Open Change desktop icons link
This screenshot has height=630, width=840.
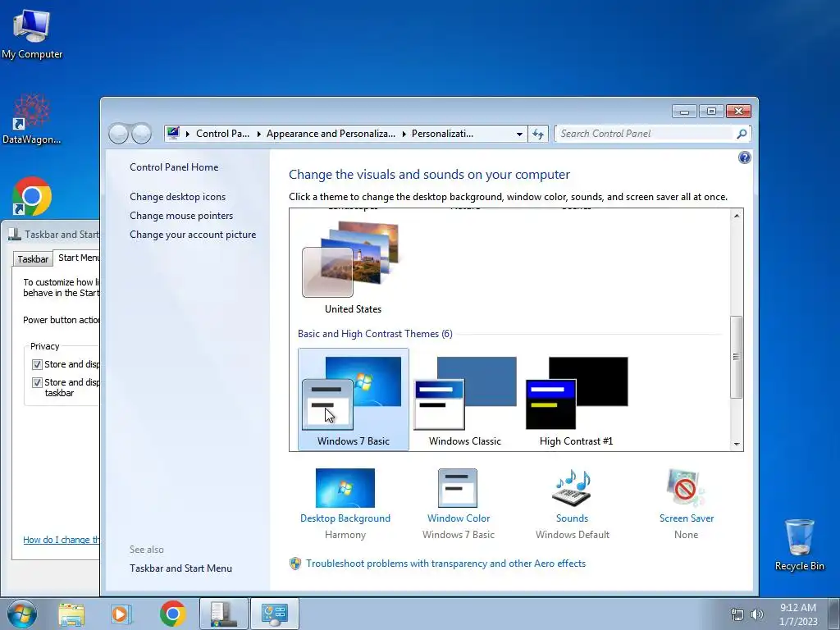(x=177, y=197)
